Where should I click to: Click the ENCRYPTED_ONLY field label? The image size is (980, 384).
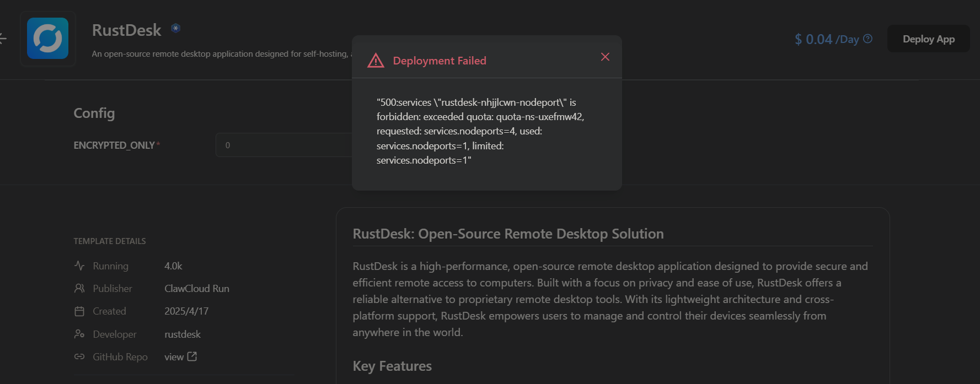114,145
